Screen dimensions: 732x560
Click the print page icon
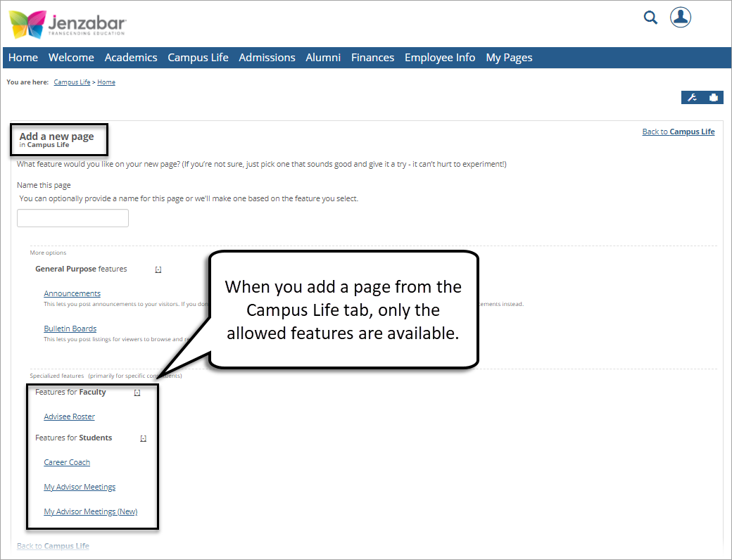click(x=713, y=98)
